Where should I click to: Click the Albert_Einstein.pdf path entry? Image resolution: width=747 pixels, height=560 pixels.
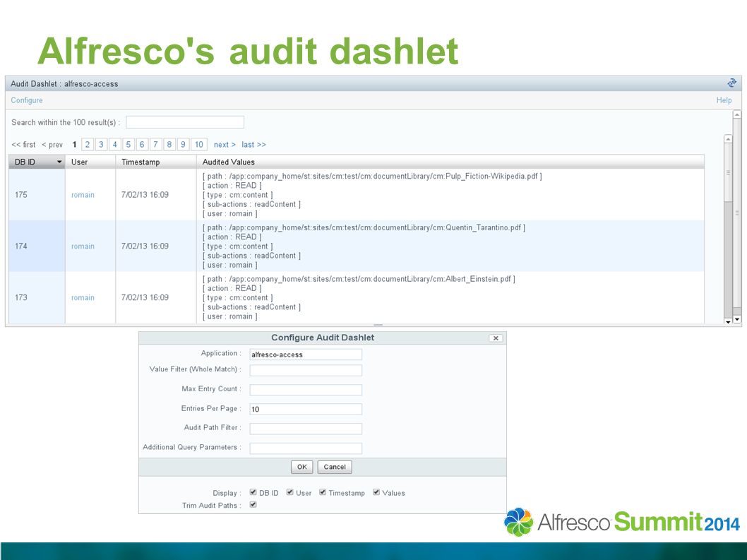(359, 279)
